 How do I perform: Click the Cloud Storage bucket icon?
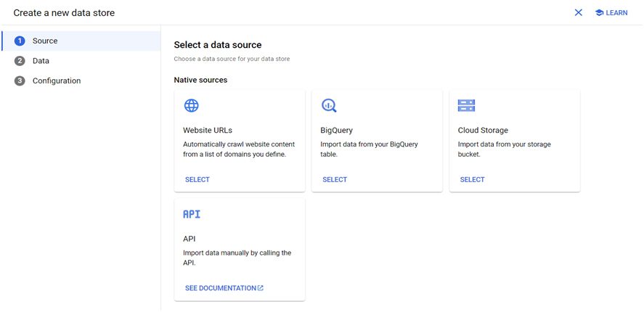pyautogui.click(x=466, y=106)
